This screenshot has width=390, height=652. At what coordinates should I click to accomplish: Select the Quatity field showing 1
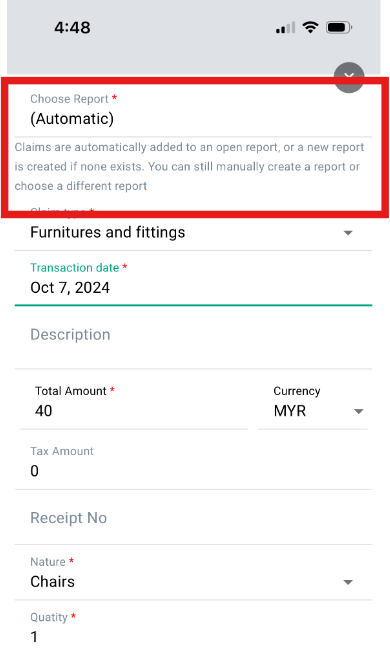coord(193,629)
